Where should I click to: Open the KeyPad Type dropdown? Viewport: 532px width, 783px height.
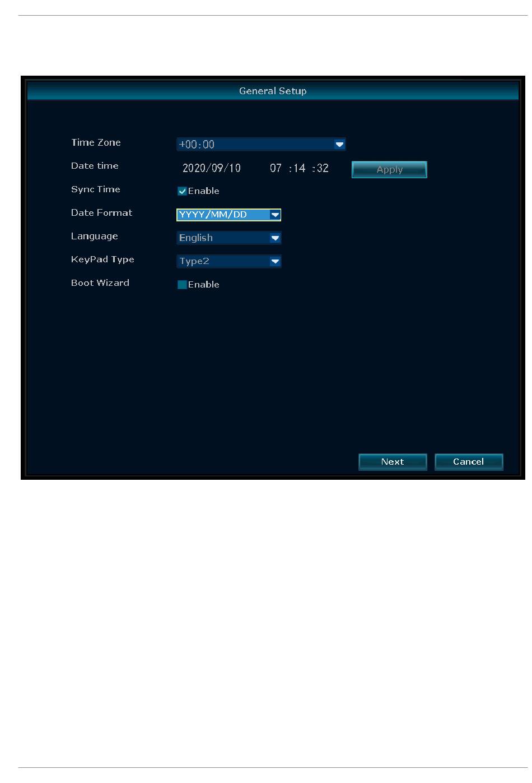point(228,261)
